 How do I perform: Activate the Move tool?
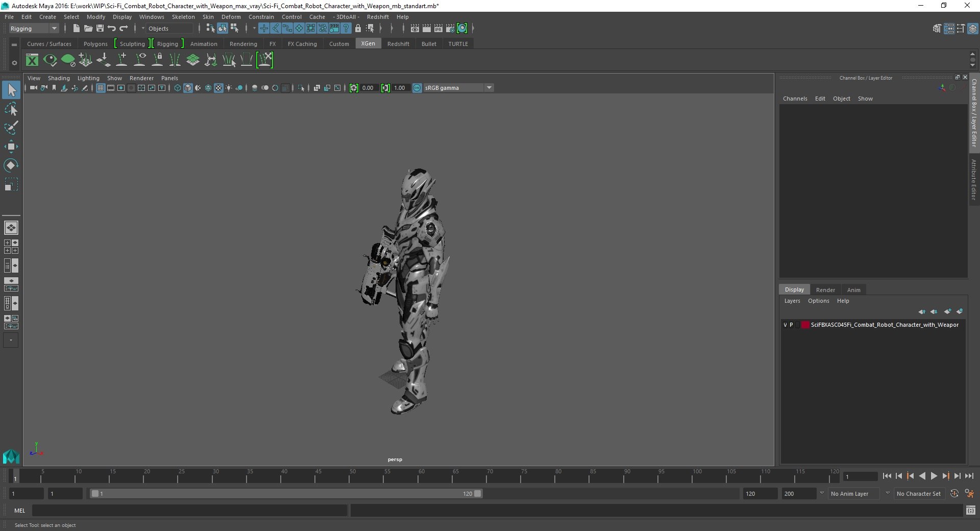11,147
